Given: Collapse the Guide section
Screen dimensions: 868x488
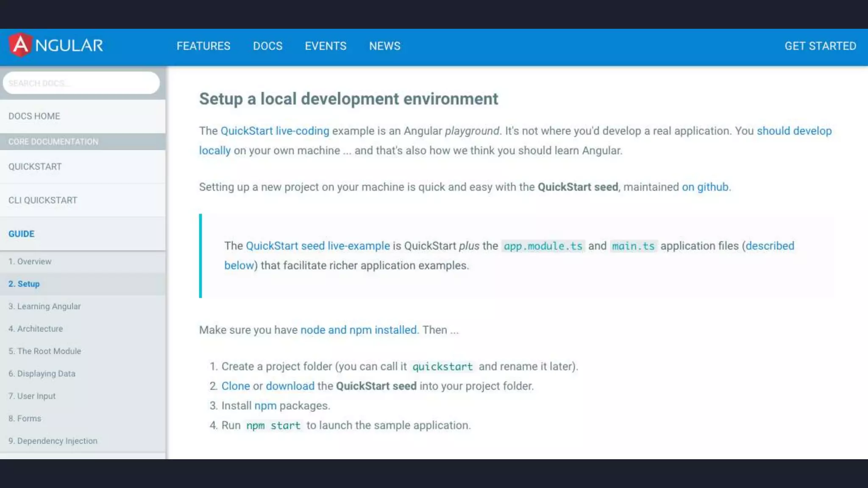Looking at the screenshot, I should click(22, 234).
